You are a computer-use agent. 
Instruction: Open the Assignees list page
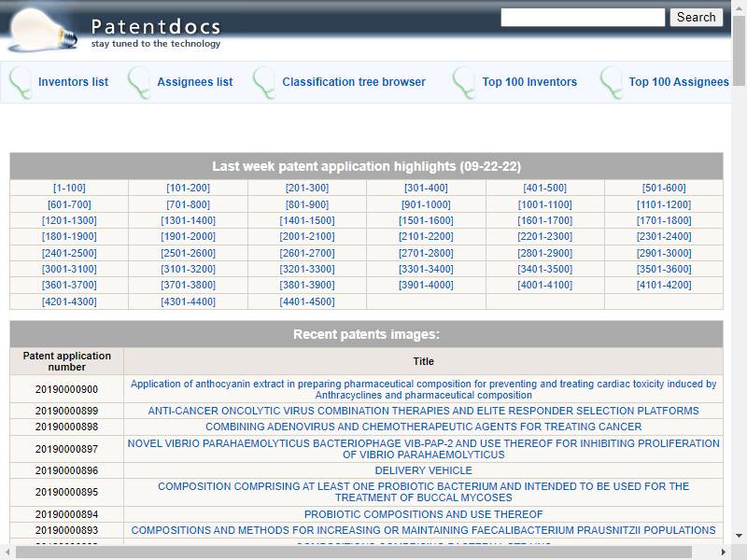coord(195,82)
